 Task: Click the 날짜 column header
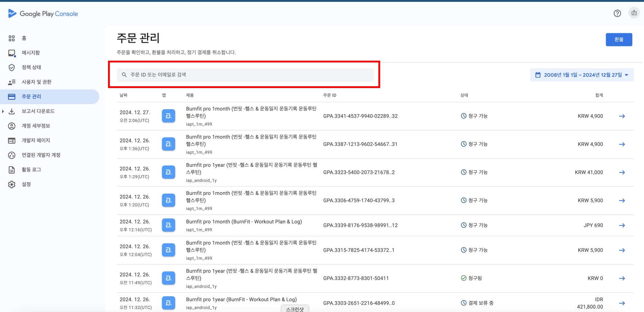click(123, 95)
